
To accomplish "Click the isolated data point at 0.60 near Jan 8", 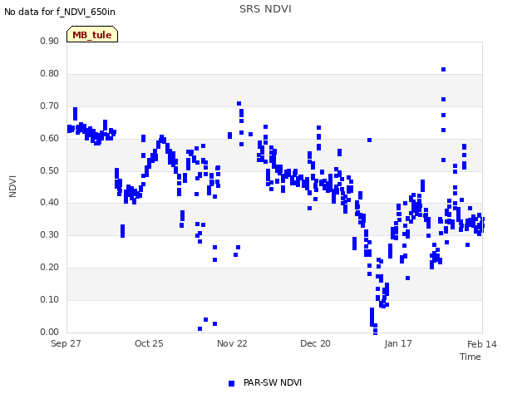I will 369,140.
